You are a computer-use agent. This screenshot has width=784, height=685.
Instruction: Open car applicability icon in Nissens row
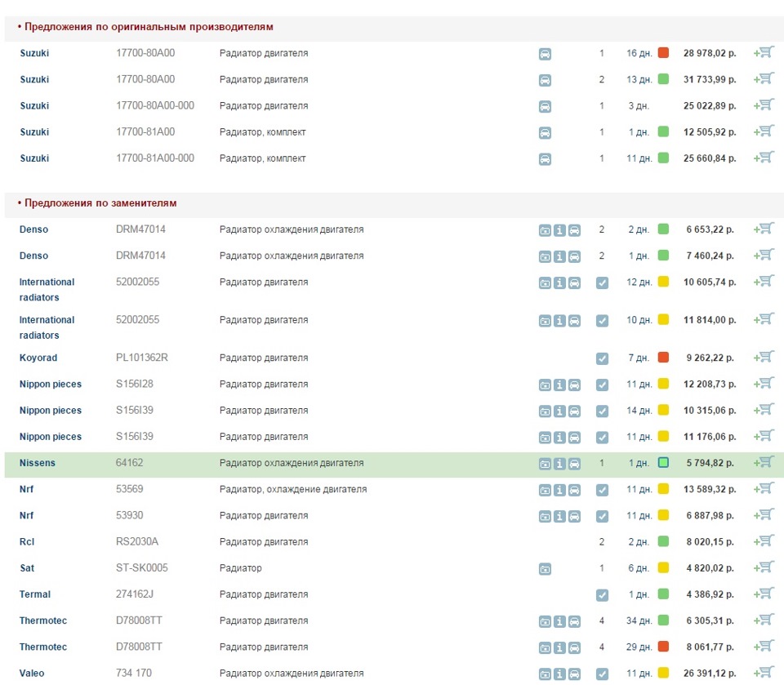574,464
